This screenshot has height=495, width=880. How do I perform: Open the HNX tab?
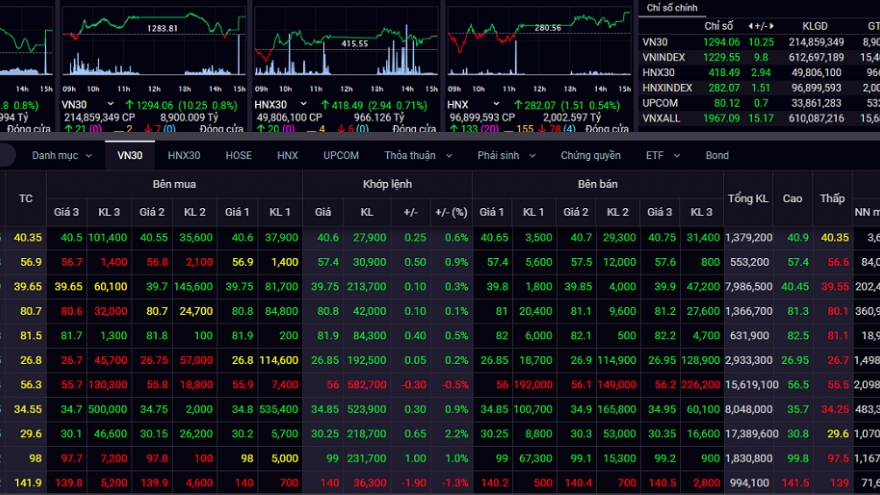pos(287,155)
